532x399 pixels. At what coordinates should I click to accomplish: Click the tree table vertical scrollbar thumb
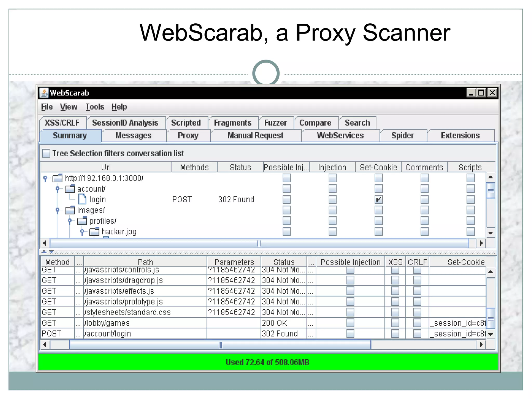click(491, 191)
